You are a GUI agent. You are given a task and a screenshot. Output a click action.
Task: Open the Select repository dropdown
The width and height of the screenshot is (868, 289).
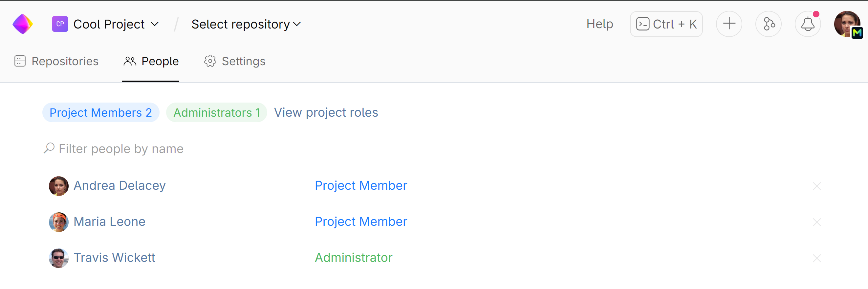[246, 24]
